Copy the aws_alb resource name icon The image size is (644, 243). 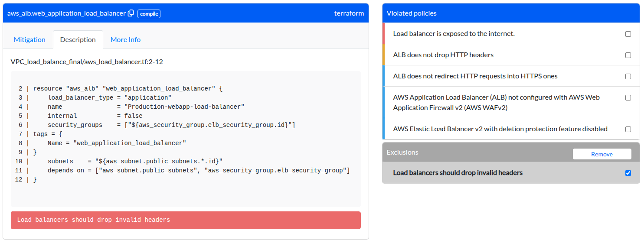[x=131, y=13]
